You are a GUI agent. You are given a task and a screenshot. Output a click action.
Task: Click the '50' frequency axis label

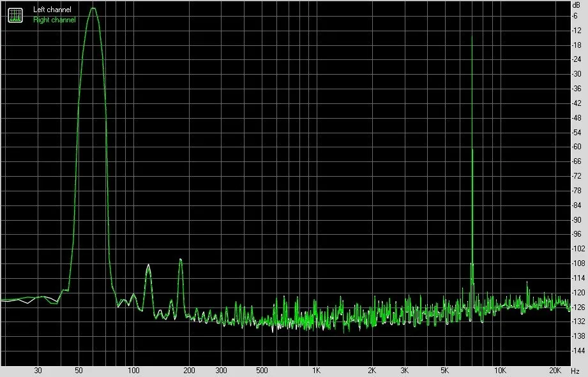[x=79, y=371]
